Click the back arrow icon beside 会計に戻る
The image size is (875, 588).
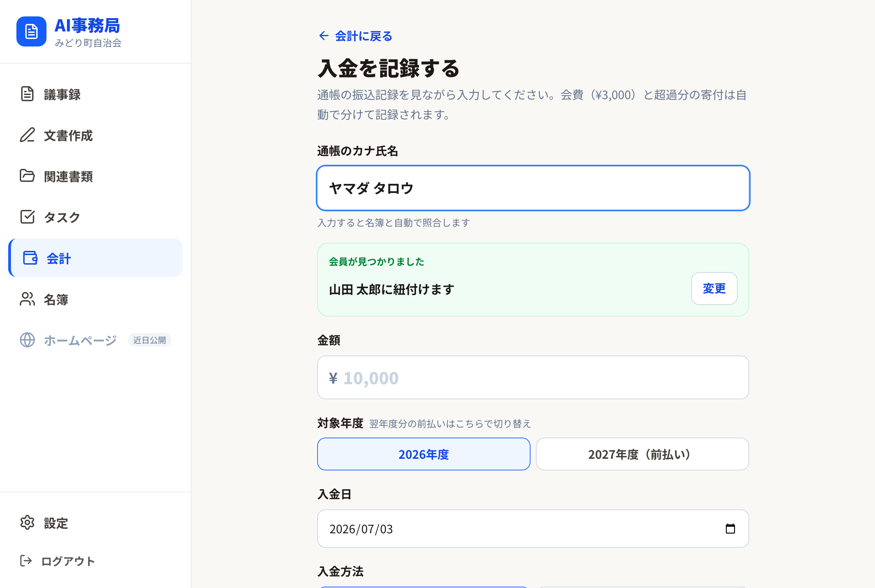tap(324, 36)
